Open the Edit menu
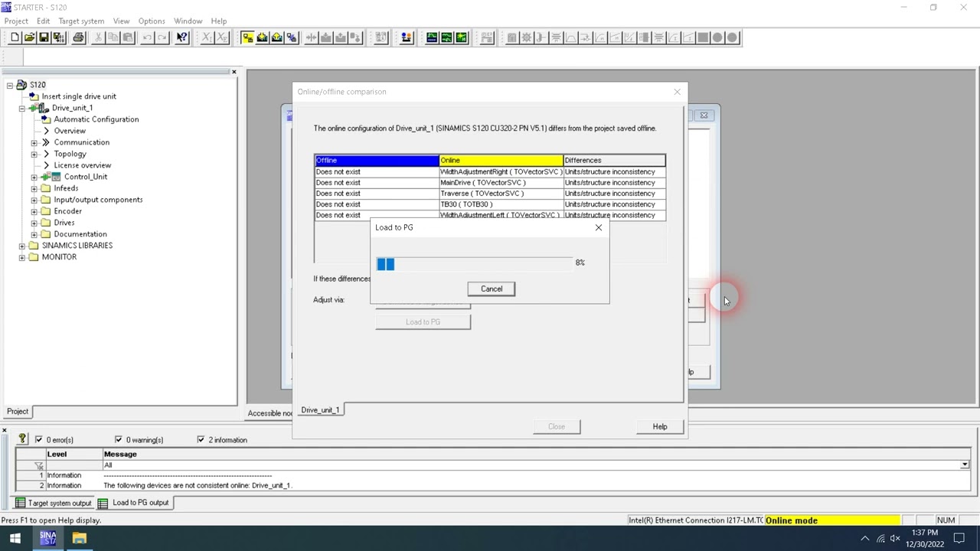980x551 pixels. (43, 21)
